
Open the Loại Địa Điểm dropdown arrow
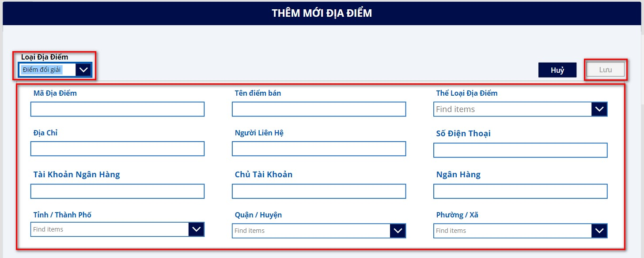[83, 70]
